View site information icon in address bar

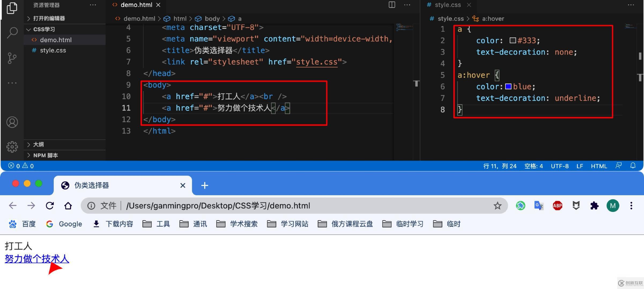(x=91, y=206)
